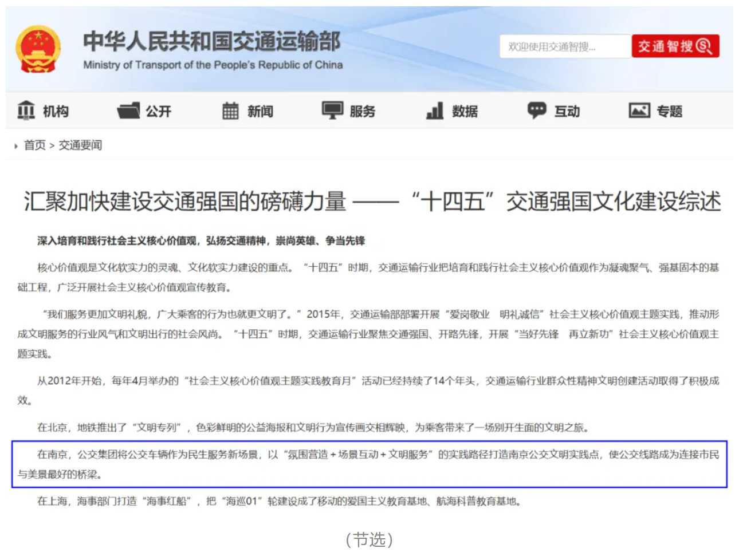Click the breadcrumb arrow before 首页
The height and width of the screenshot is (560, 739).
click(x=16, y=146)
